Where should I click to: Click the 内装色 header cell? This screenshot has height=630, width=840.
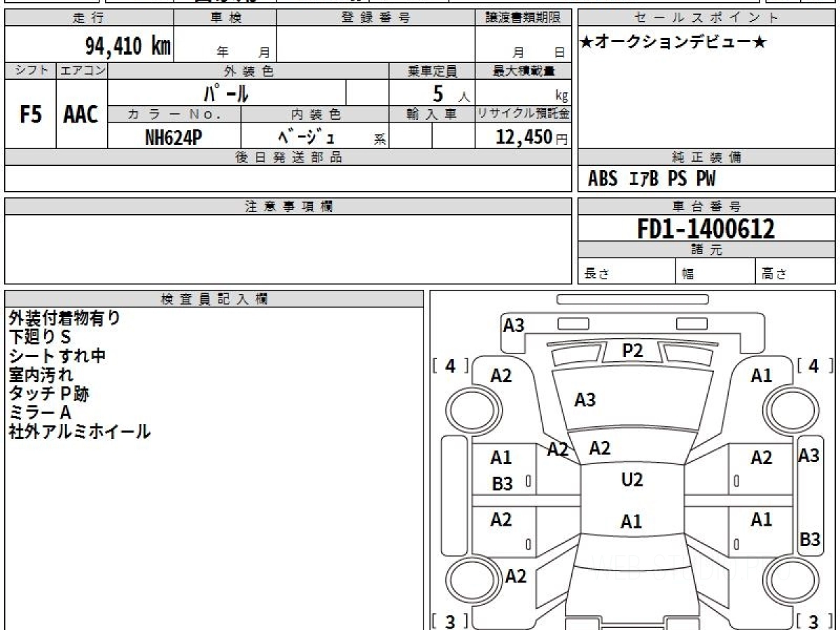click(x=315, y=114)
